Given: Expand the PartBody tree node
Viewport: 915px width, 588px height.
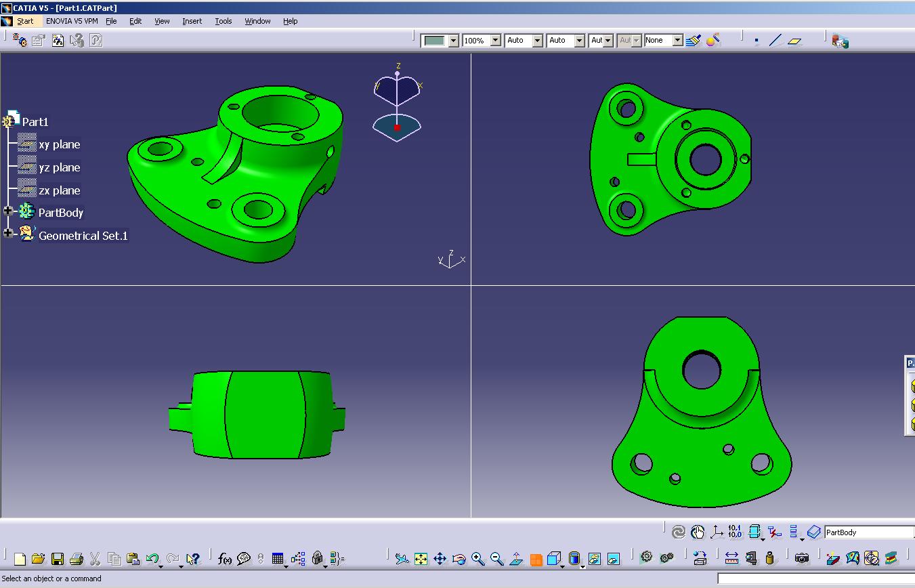Looking at the screenshot, I should pos(8,211).
